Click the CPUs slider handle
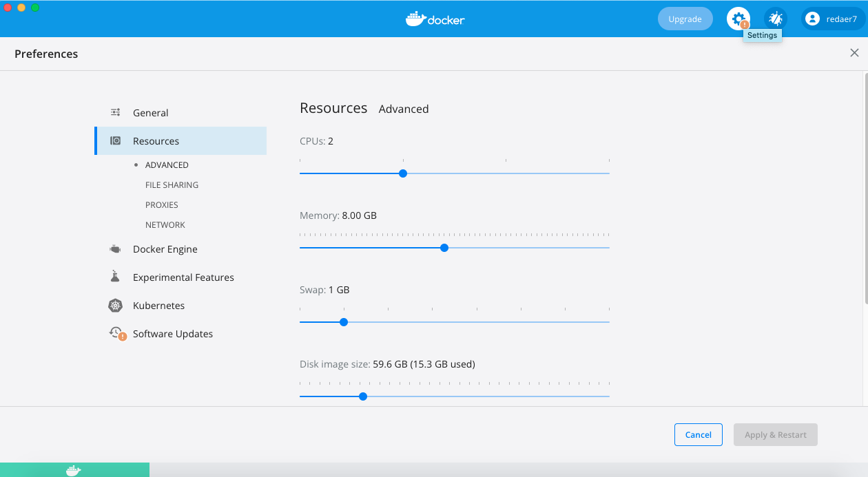 point(403,173)
